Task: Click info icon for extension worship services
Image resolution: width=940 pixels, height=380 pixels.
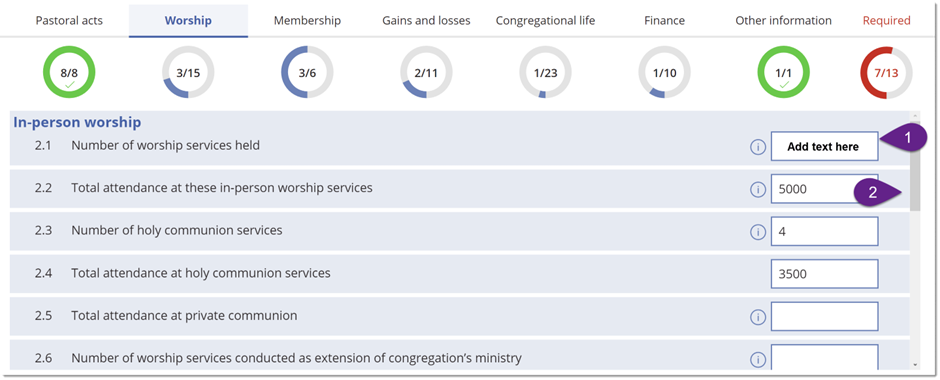Action: click(x=758, y=360)
